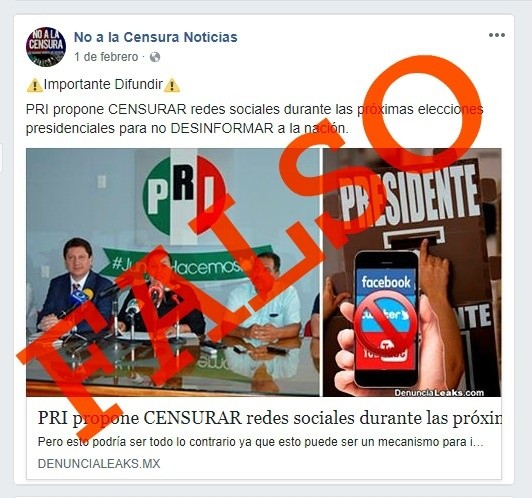532x498 pixels.
Task: Open the post options three-dots menu
Action: (x=497, y=35)
